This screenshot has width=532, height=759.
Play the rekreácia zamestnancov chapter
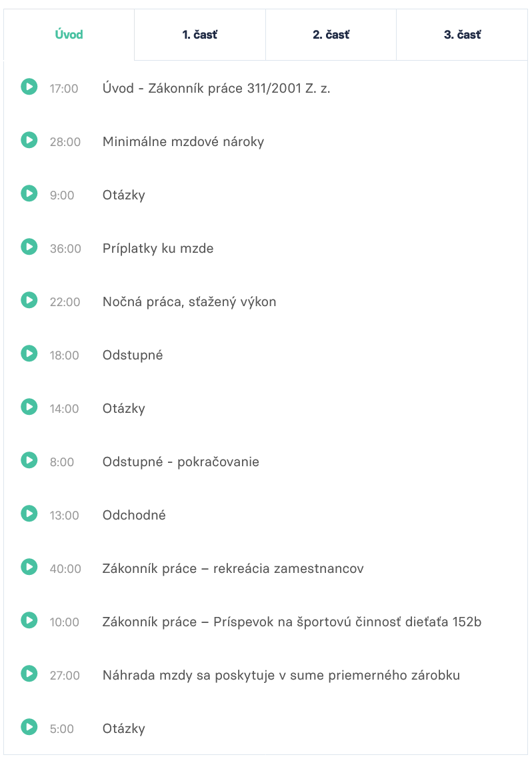[29, 567]
